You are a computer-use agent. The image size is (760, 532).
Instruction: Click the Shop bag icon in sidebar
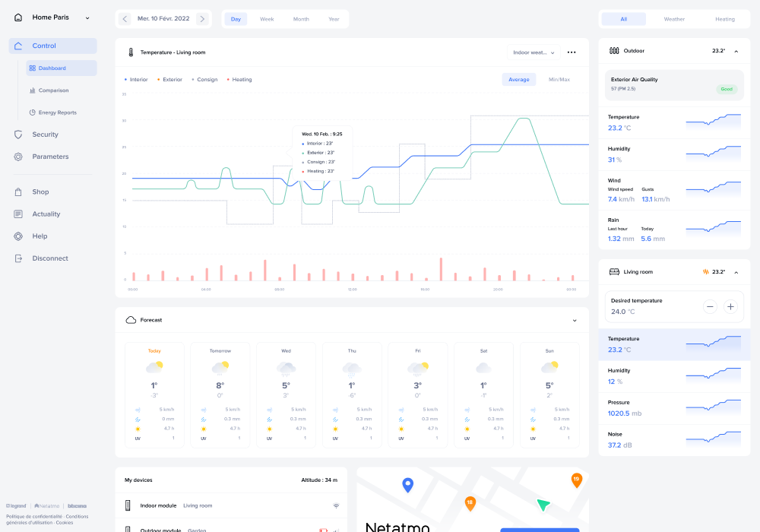tap(17, 192)
